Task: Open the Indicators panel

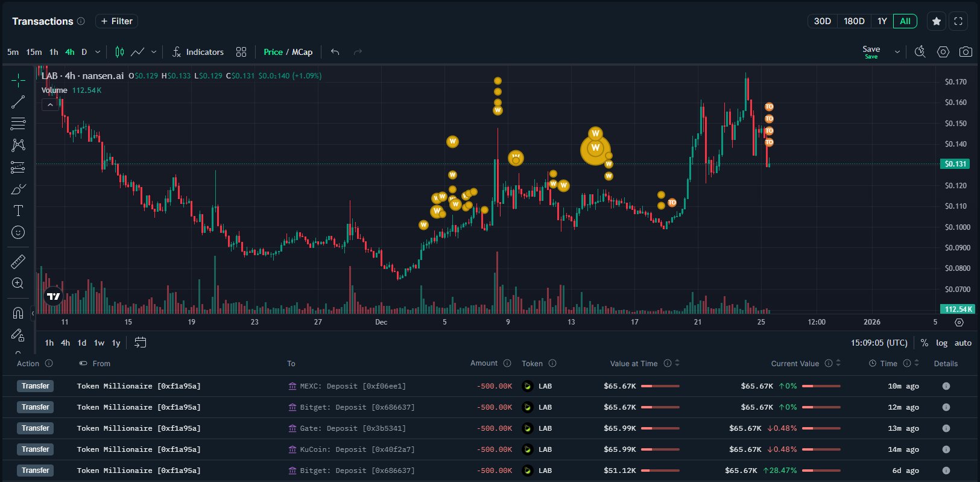Action: coord(198,52)
